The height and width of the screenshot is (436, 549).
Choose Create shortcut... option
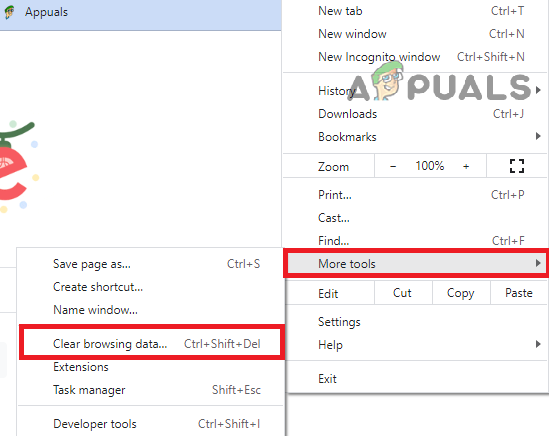(151, 287)
